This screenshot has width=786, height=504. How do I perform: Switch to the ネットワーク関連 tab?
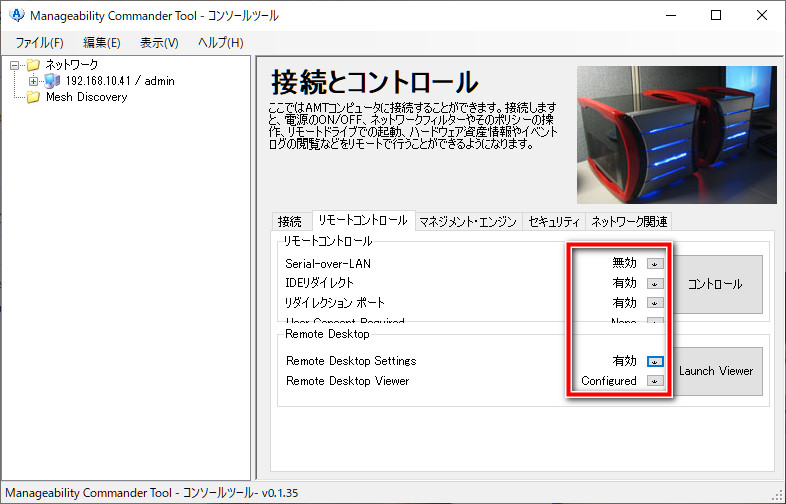629,222
